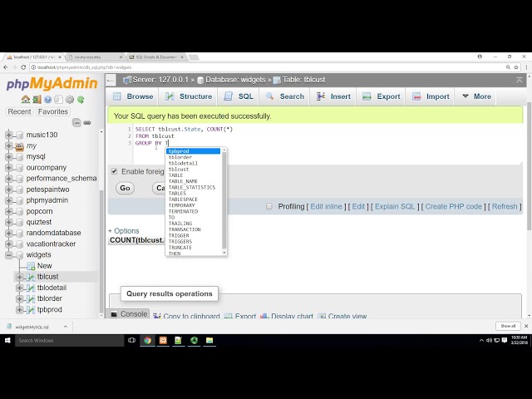Click the Create view icon
Screen dimensions: 532x399
coord(322,316)
